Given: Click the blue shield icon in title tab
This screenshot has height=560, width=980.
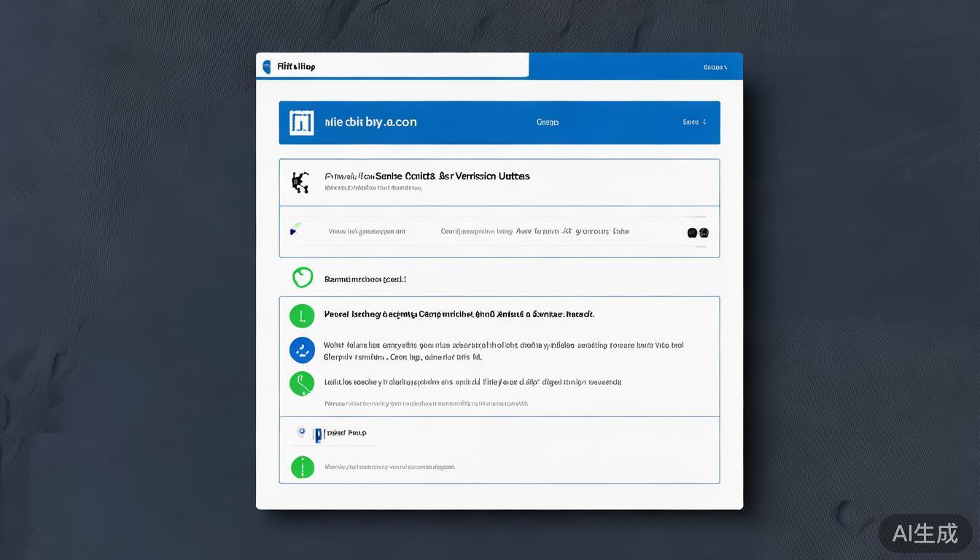Looking at the screenshot, I should tap(267, 66).
